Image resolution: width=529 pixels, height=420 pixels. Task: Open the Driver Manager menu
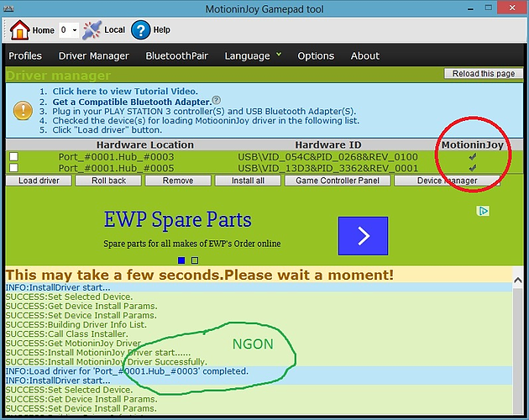pos(94,56)
